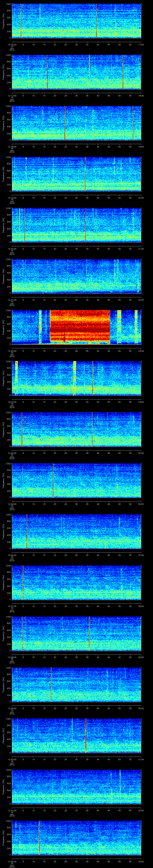Select the red line near 19 s in the 12:25 spectrogram

[53, 481]
